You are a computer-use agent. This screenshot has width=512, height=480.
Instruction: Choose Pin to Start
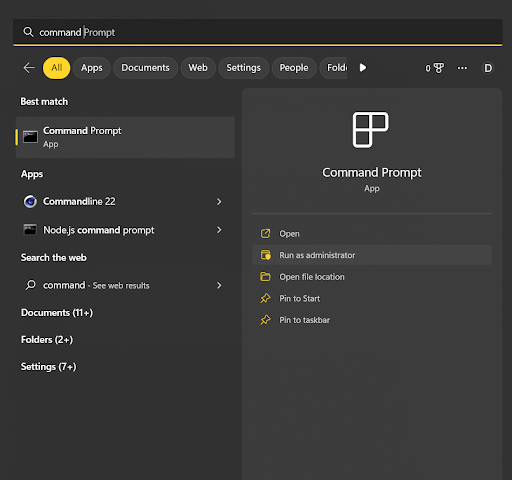click(372, 298)
